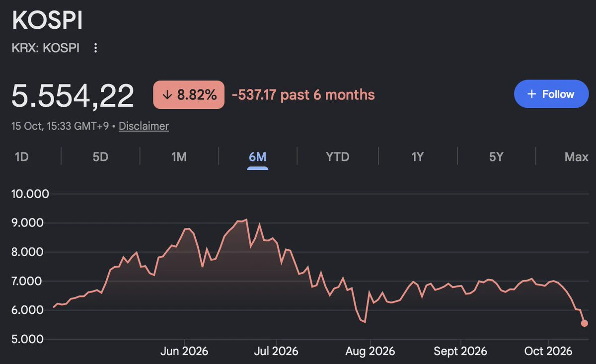
Task: Click the Jun 2026 axis label
Action: pos(184,351)
